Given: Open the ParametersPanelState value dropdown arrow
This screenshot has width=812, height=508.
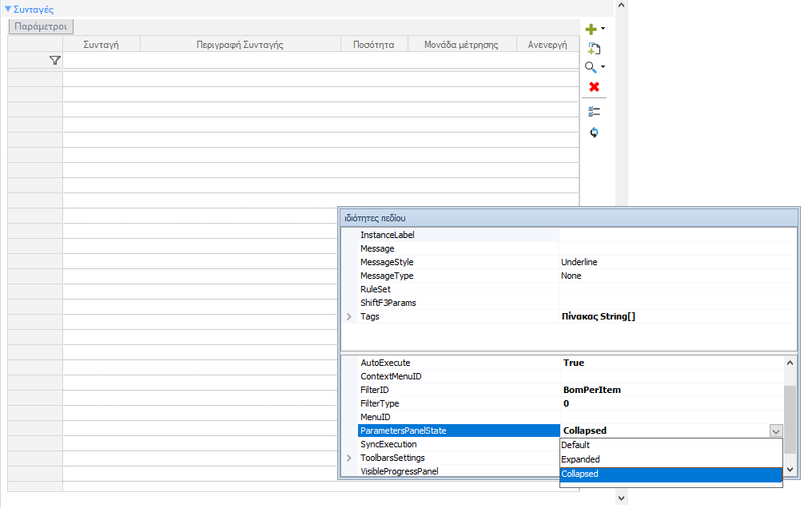Looking at the screenshot, I should pyautogui.click(x=776, y=431).
